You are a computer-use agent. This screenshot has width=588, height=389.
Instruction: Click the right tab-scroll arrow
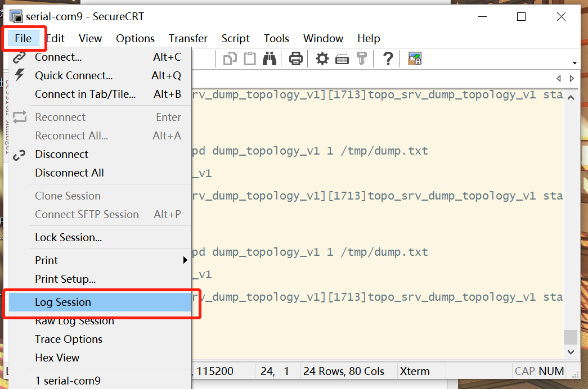572,78
